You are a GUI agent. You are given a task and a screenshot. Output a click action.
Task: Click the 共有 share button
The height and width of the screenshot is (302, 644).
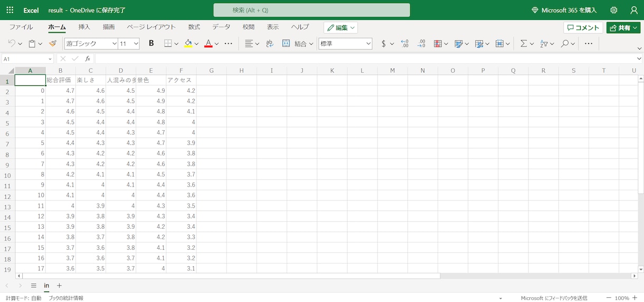623,27
